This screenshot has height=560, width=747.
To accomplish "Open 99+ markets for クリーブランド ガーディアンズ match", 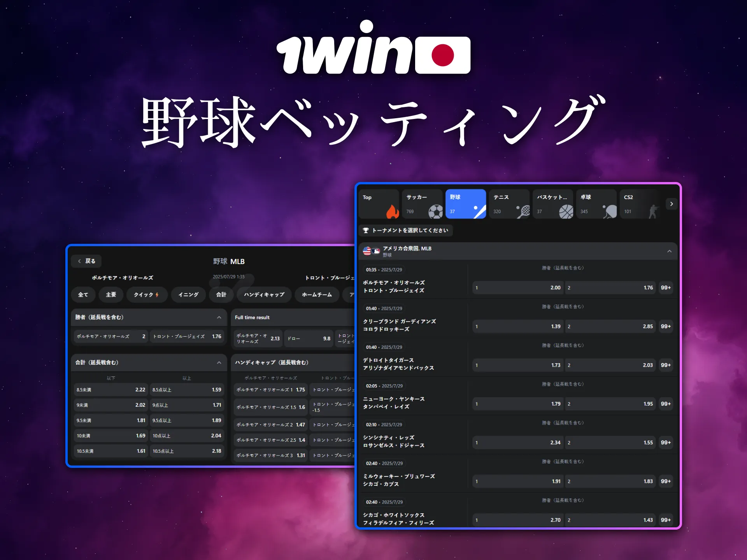I will point(666,326).
